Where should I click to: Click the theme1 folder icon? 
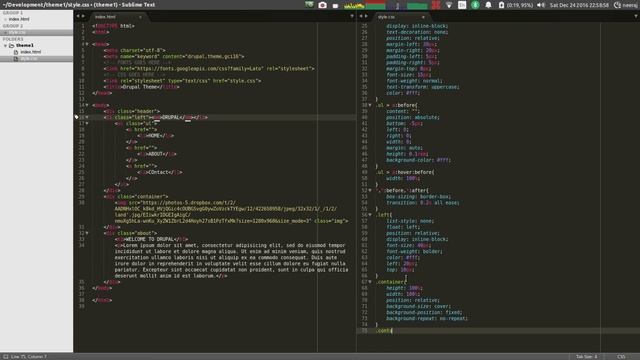coord(11,46)
